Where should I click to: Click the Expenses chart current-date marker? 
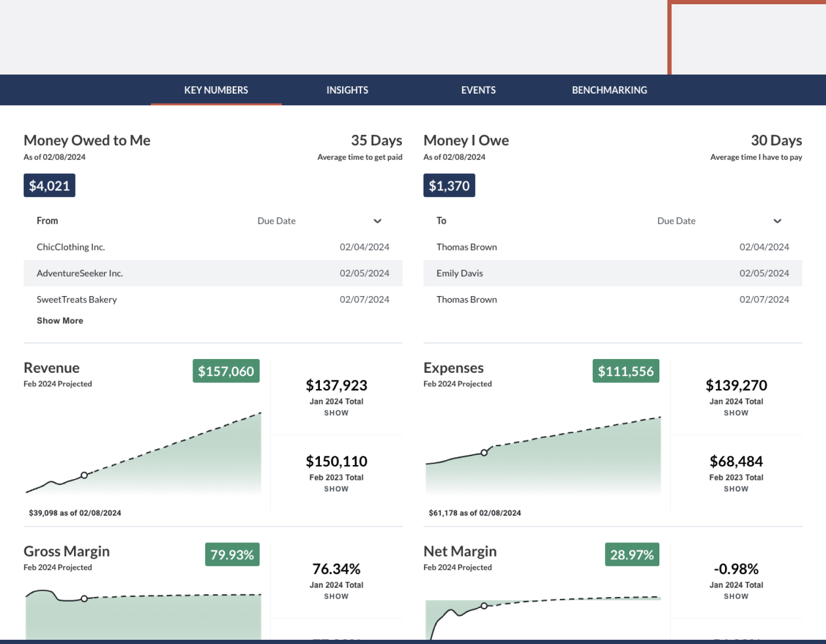coord(484,453)
